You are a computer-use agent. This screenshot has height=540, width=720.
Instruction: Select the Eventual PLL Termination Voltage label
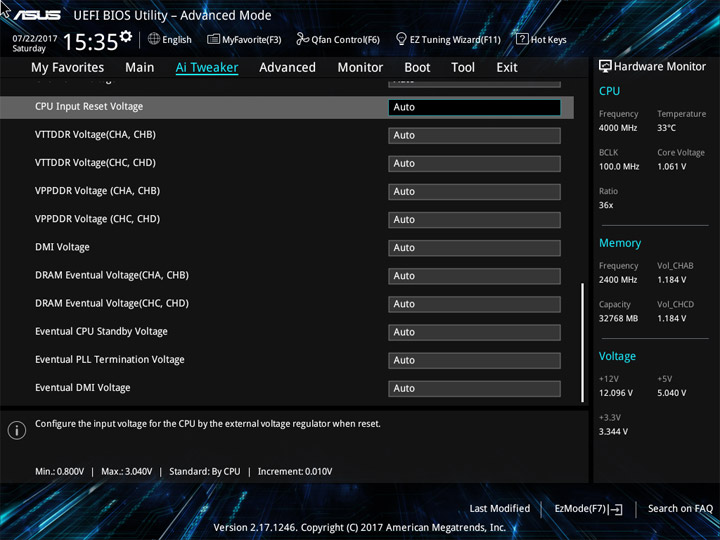(110, 360)
